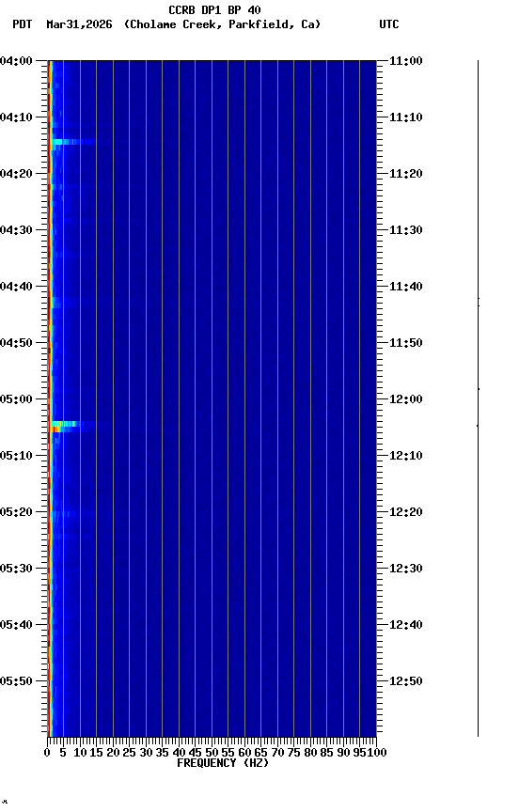Screen dimensions: 519x812
Task: Click the frequency axis label 10
Action: tap(80, 753)
